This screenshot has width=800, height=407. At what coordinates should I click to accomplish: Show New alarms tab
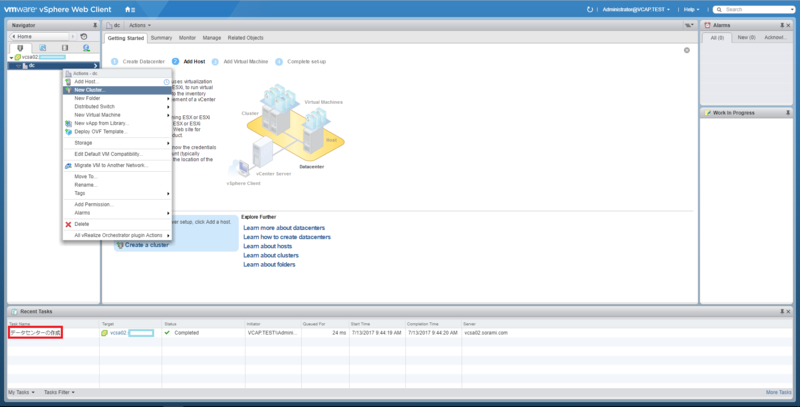(x=746, y=38)
